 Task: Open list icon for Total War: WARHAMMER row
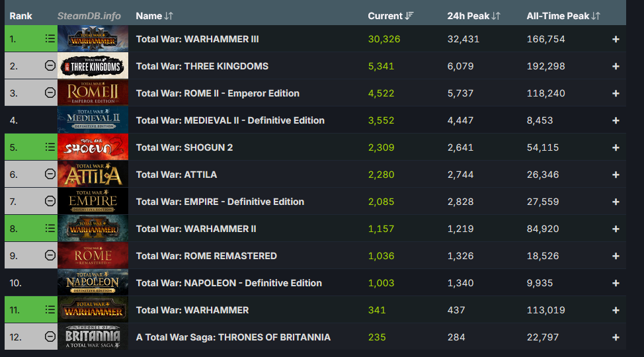pos(50,310)
